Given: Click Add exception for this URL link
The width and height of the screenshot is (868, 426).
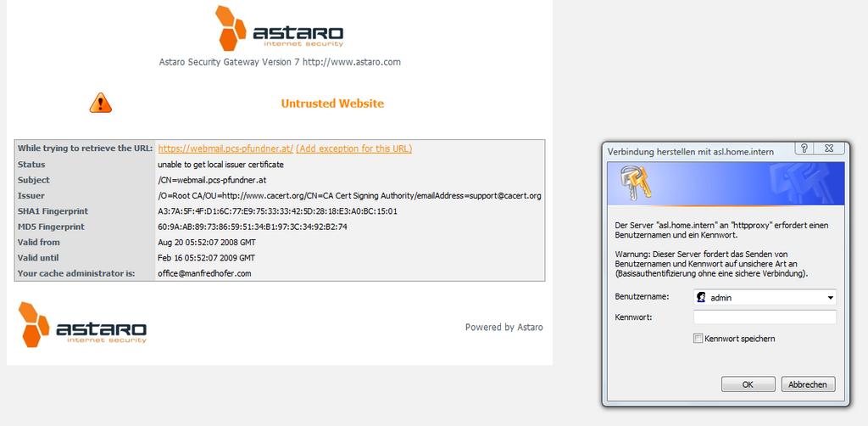Looking at the screenshot, I should click(x=353, y=149).
